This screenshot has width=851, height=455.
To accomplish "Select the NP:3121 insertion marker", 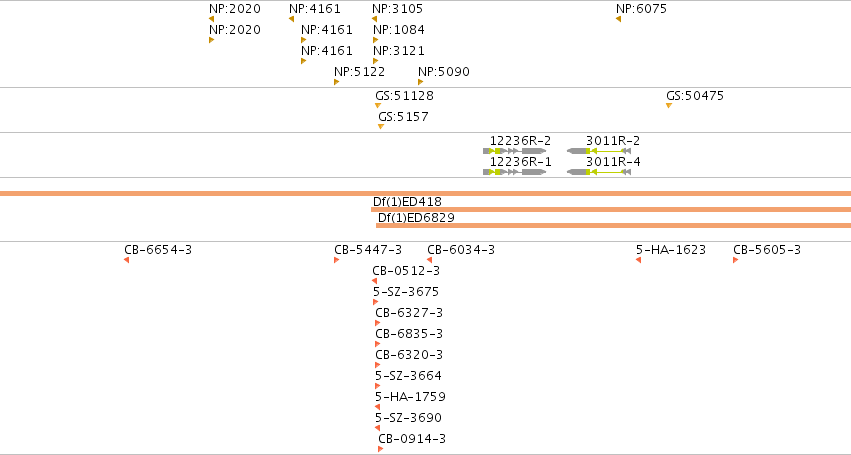I will coord(376,61).
